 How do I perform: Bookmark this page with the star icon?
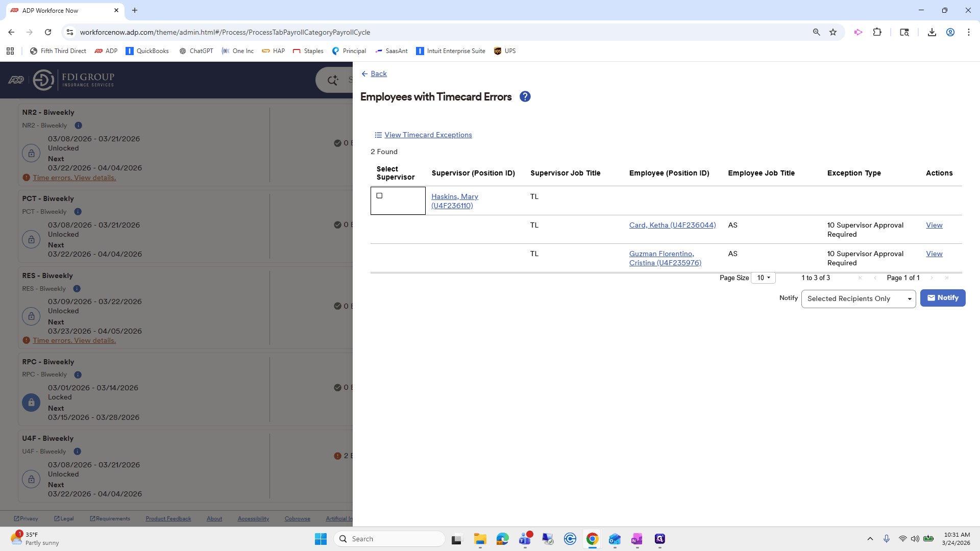pos(833,32)
